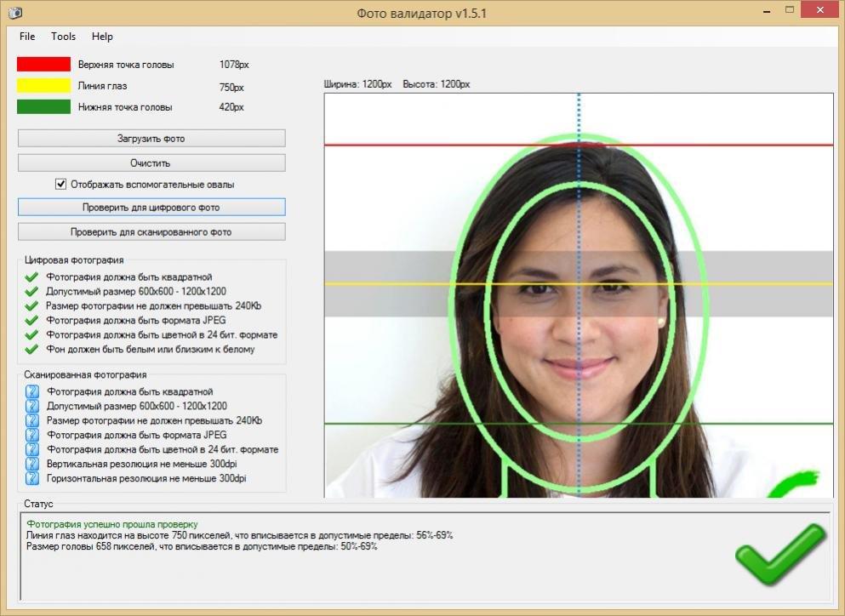Click 'Загрузить фото' button
The width and height of the screenshot is (845, 616).
(151, 139)
